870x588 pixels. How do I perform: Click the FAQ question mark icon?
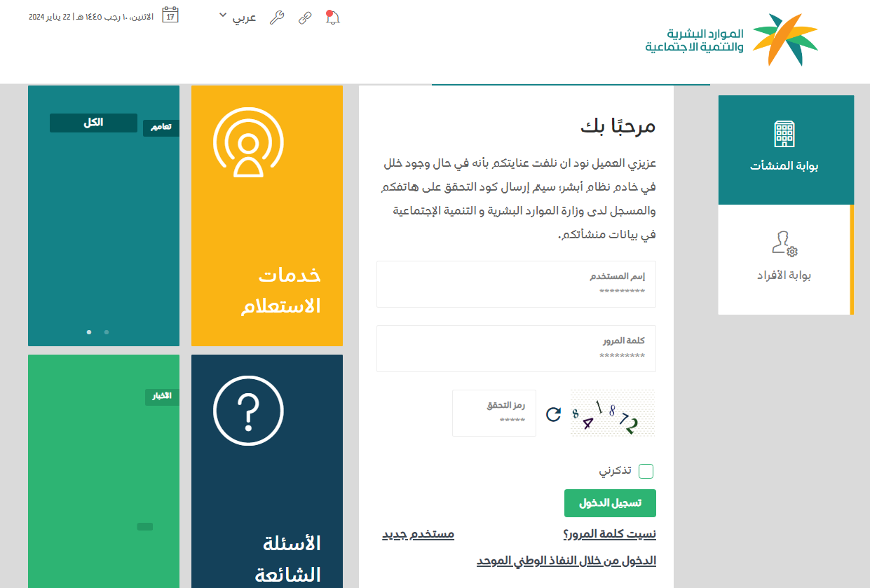coord(248,411)
